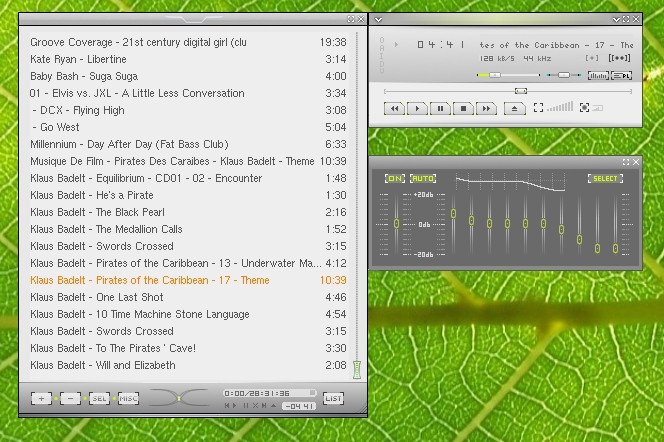Open the playlist LIST menu button
664x442 pixels.
tap(333, 398)
